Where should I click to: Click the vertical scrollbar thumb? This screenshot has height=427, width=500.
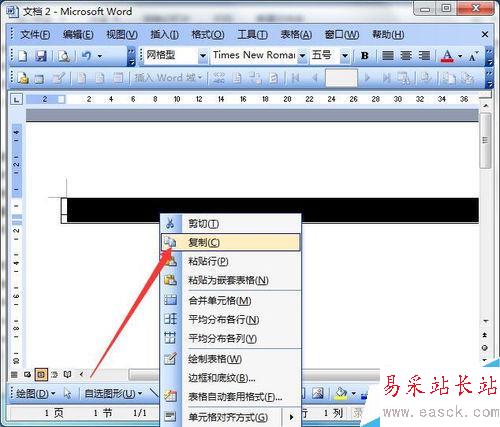485,140
